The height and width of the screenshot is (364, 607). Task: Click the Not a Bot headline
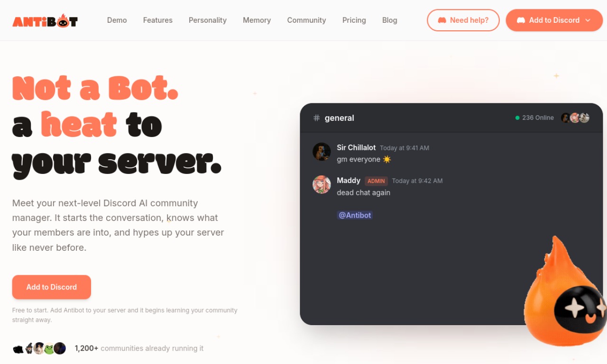click(95, 89)
